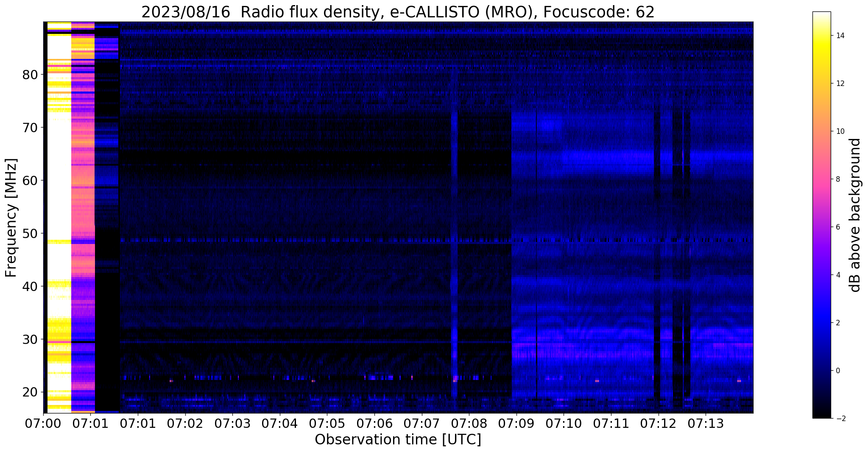Click the x-axis tick label '07:04'
The height and width of the screenshot is (452, 868).
pyautogui.click(x=279, y=424)
